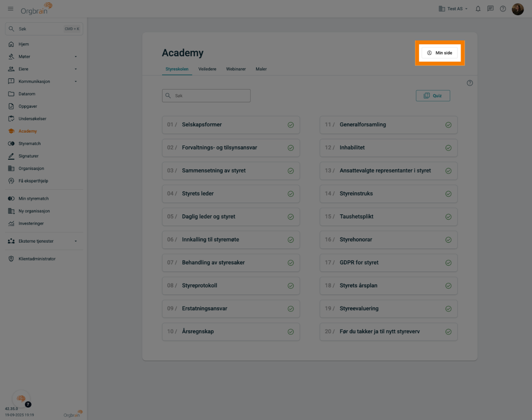Screen dimensions: 532x420
Task: Click the completed checkmark on Generalforsamling
Action: pos(448,125)
